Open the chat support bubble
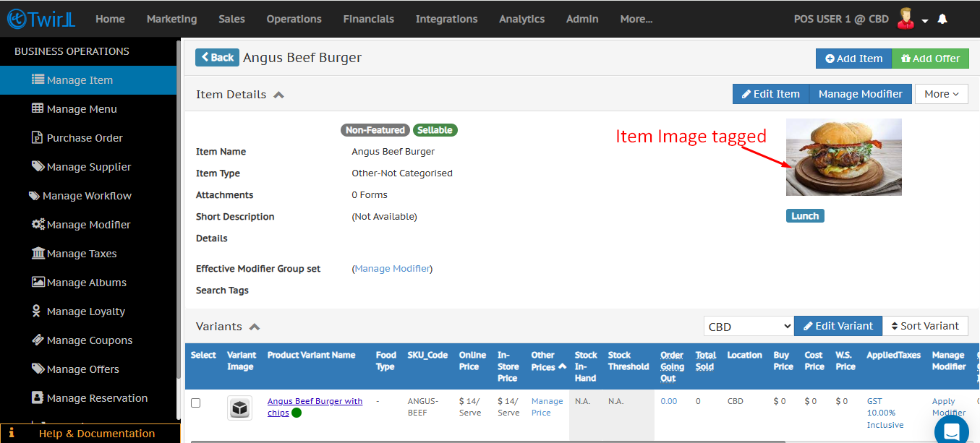This screenshot has height=443, width=980. [951, 430]
